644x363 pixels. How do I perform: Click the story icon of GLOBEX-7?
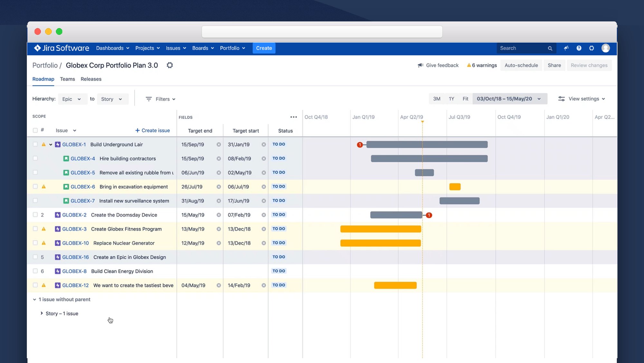[x=66, y=201]
